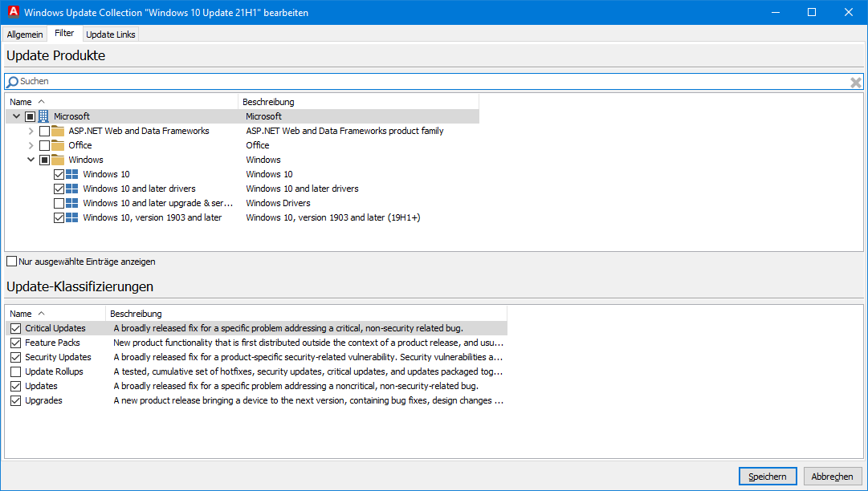868x491 pixels.
Task: Sort classifications by Name column header
Action: (55, 314)
